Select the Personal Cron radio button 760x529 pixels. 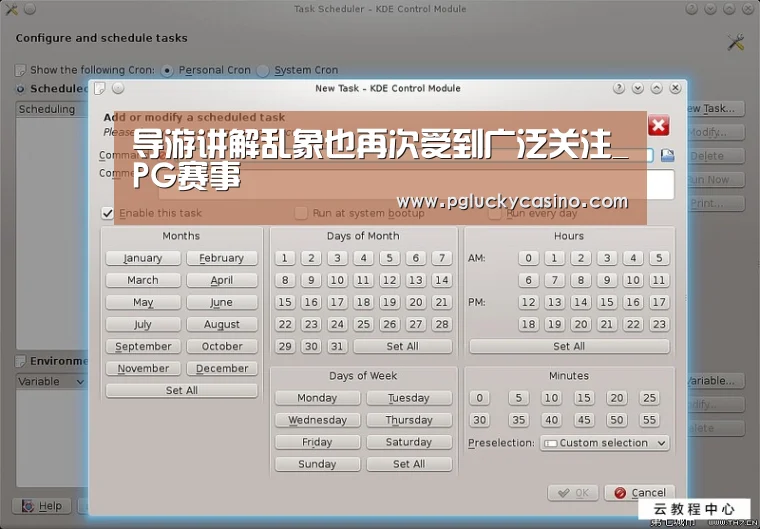167,71
